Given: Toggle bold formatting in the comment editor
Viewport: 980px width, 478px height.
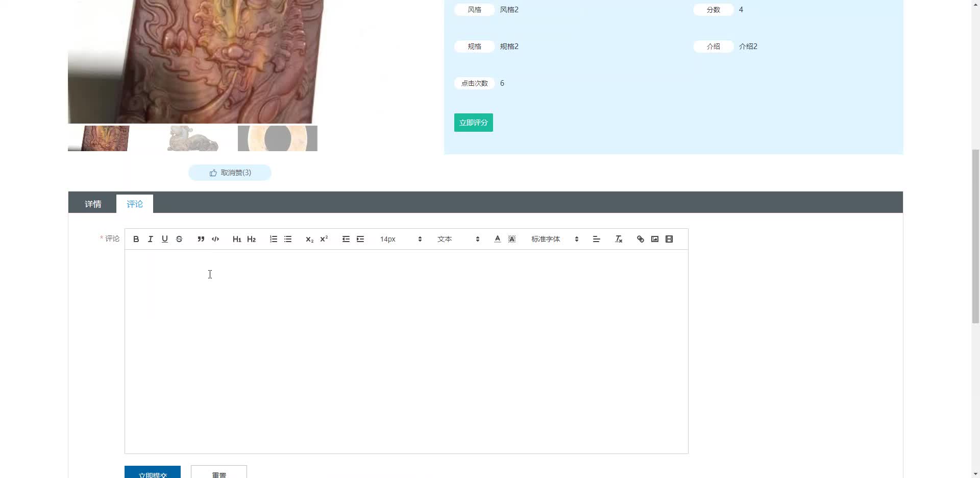Looking at the screenshot, I should click(x=136, y=239).
